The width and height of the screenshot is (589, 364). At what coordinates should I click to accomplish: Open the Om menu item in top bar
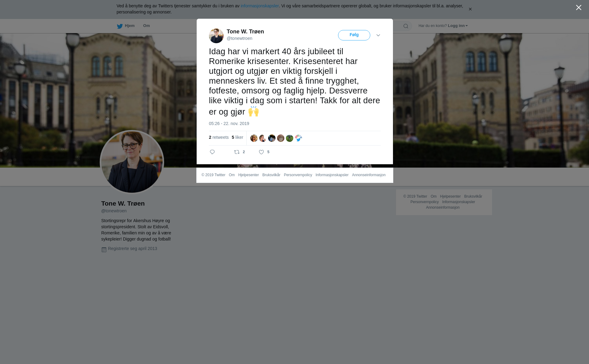146,26
